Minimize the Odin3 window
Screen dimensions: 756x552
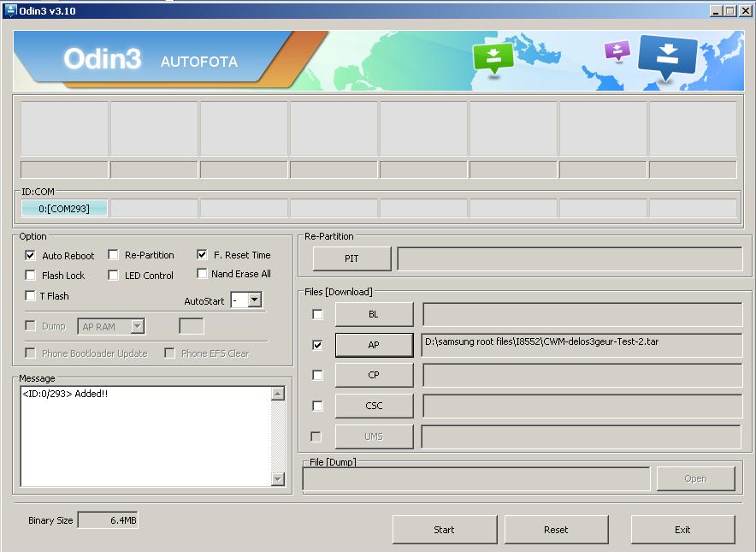point(716,10)
